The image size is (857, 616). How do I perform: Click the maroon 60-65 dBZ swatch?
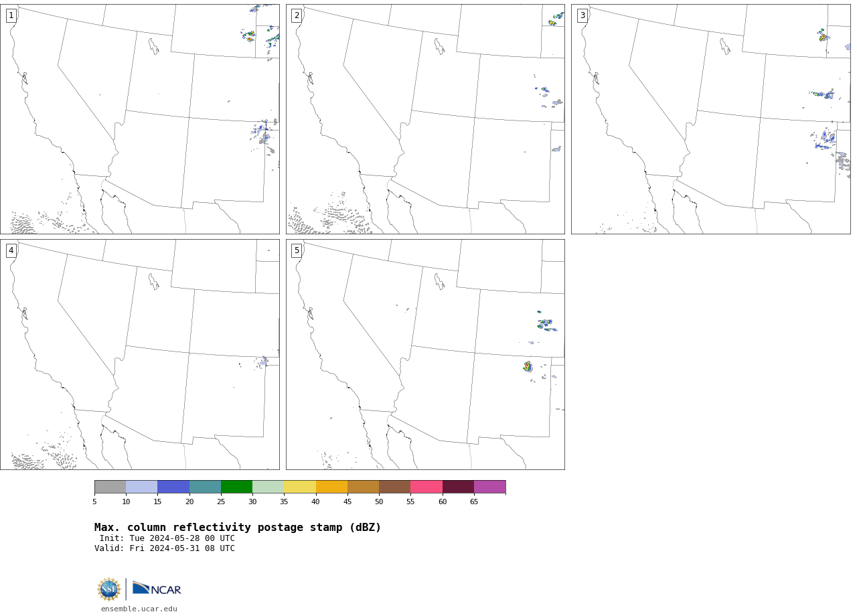(458, 487)
